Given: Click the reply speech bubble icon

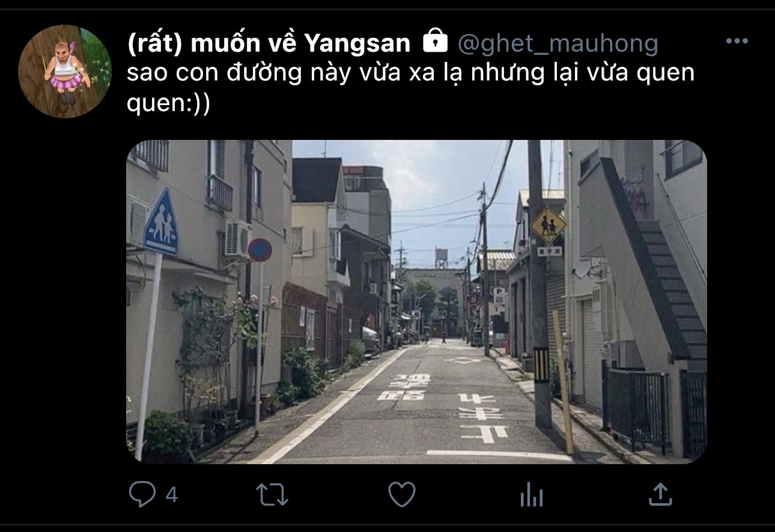Looking at the screenshot, I should [x=142, y=495].
